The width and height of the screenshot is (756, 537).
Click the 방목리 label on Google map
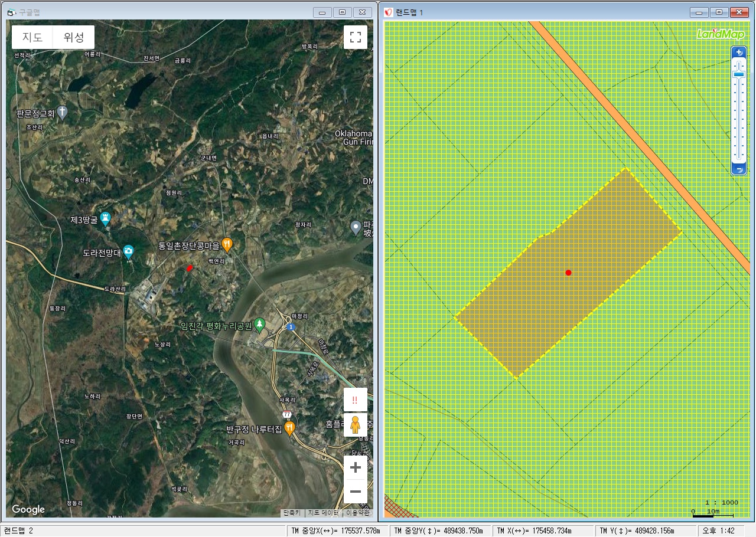(309, 46)
